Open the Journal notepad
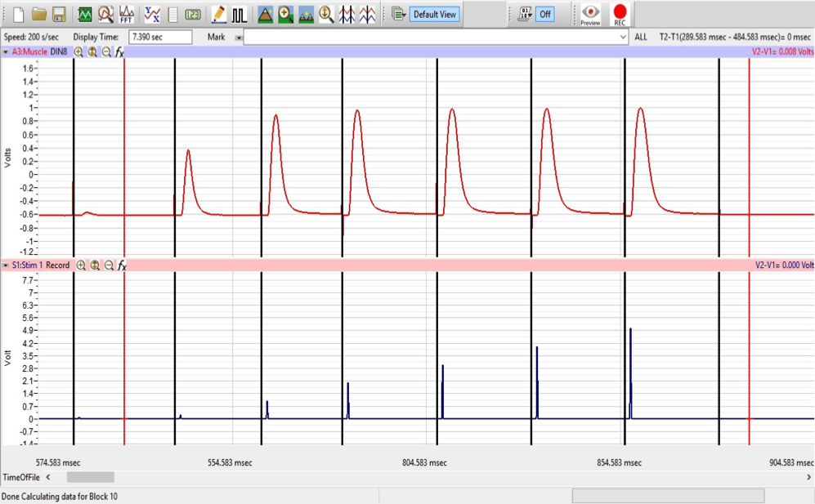 pyautogui.click(x=172, y=14)
